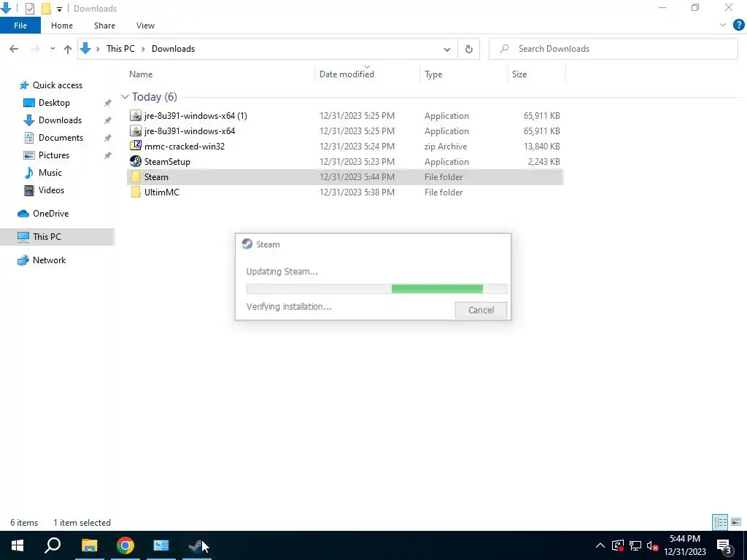Click Downloads in the address breadcrumb
The image size is (747, 560).
[x=173, y=49]
